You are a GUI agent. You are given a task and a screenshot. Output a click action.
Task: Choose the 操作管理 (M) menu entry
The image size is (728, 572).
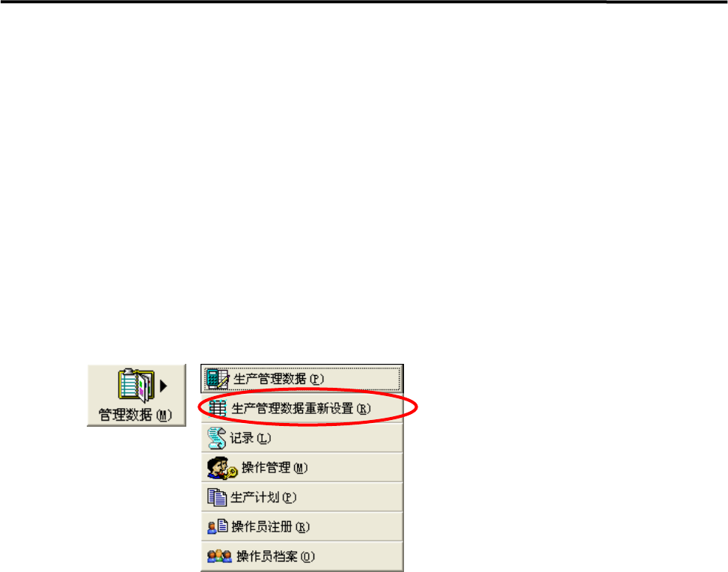[x=302, y=467]
